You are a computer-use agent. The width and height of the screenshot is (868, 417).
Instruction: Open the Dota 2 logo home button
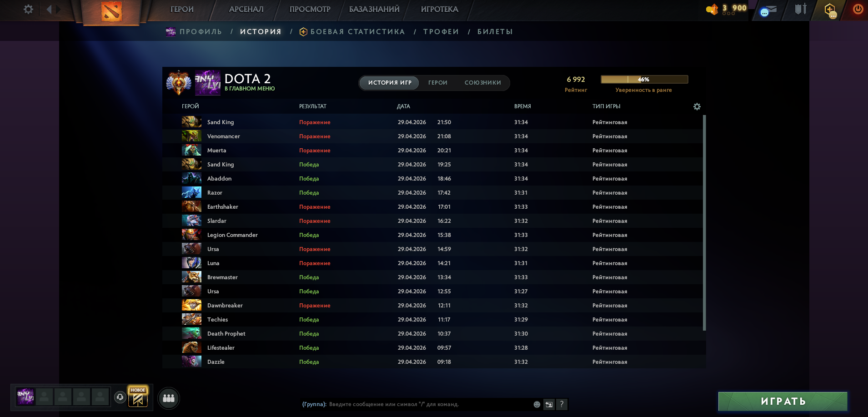tap(111, 11)
